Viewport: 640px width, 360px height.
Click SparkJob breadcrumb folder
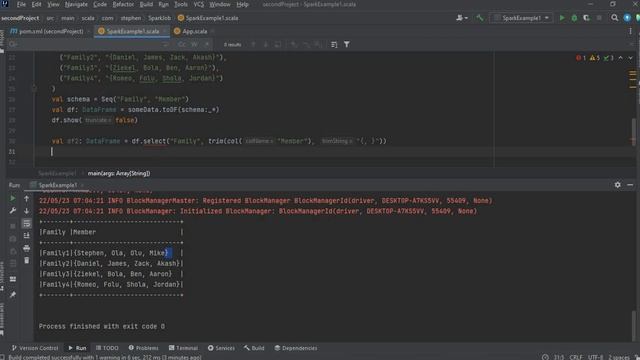(x=159, y=18)
